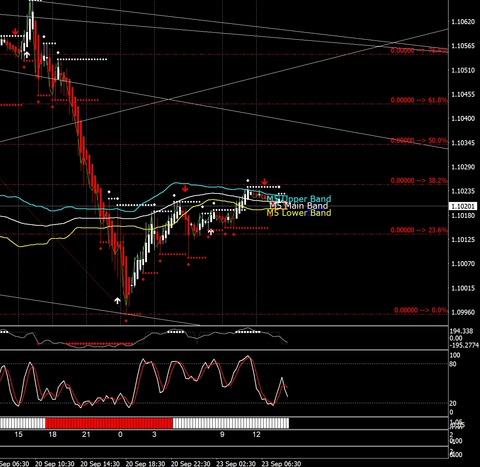The width and height of the screenshot is (480, 467).
Task: Click the 1.10455 price axis label
Action: tap(463, 94)
